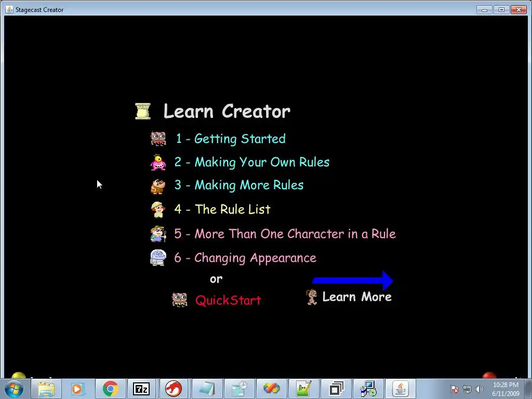
Task: Open the computer and disc installer icon
Action: 368,389
